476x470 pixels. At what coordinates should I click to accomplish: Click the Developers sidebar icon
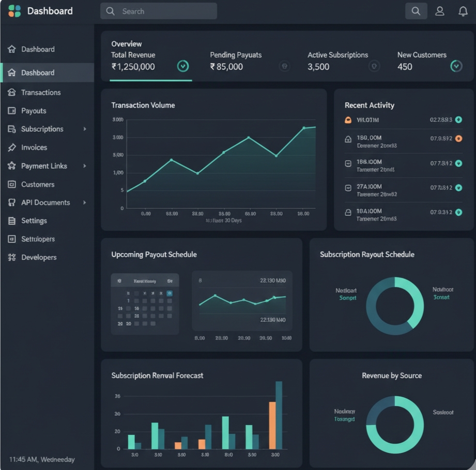[x=12, y=257]
